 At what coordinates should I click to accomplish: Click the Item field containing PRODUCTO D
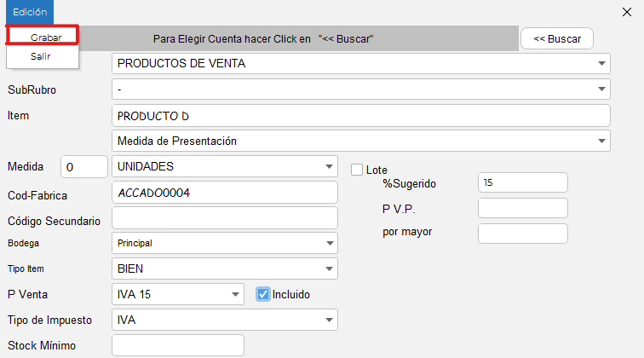click(361, 115)
